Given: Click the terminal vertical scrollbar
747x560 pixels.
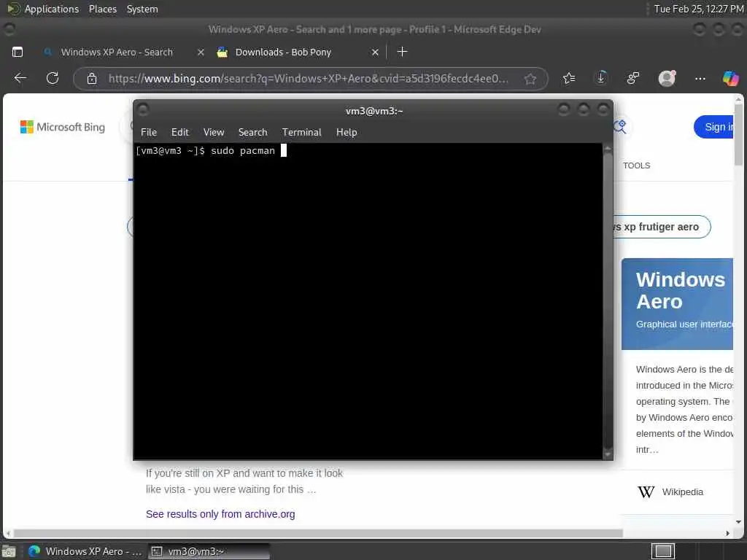Looking at the screenshot, I should pos(608,302).
